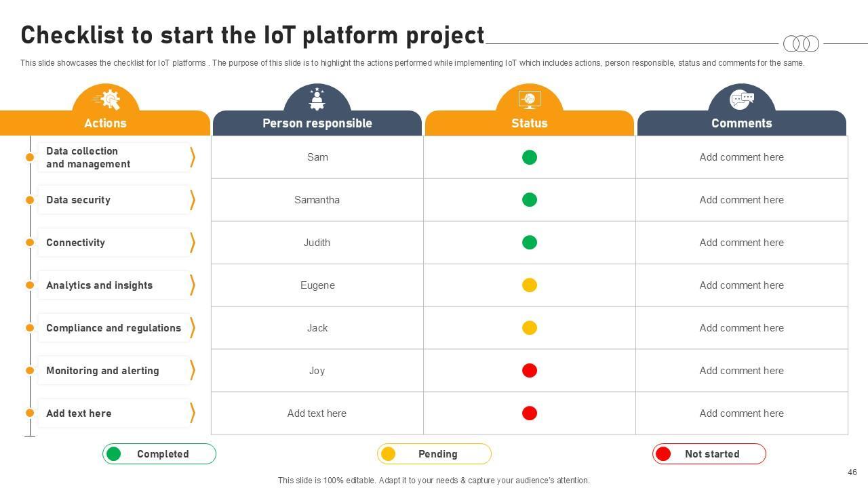Click the comment cell in Jack's row
The width and height of the screenshot is (868, 488).
[741, 328]
